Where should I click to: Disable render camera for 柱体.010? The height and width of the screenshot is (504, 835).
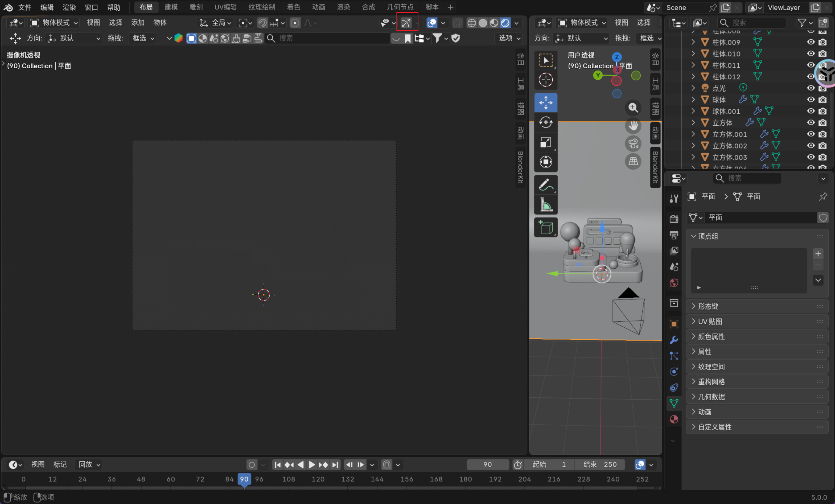(822, 54)
